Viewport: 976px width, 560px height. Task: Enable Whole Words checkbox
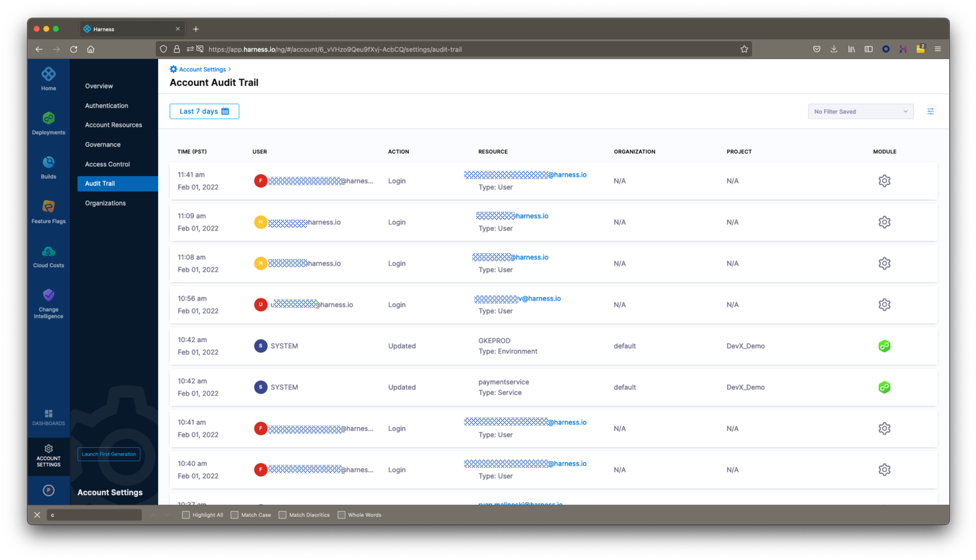pos(342,515)
